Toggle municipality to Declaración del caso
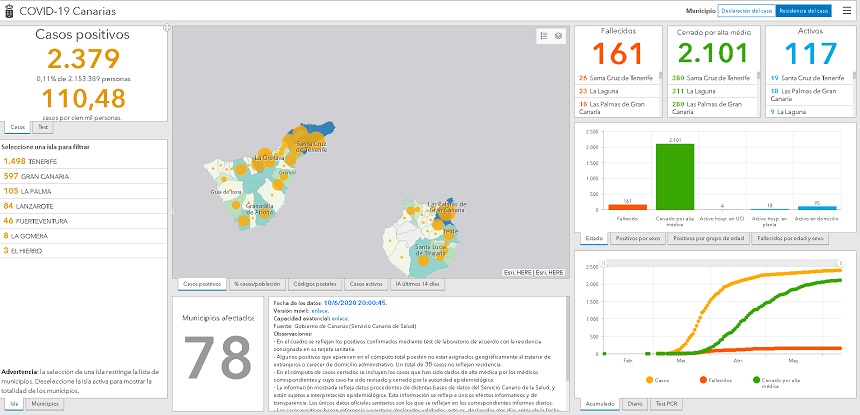This screenshot has width=860, height=415. pos(747,11)
